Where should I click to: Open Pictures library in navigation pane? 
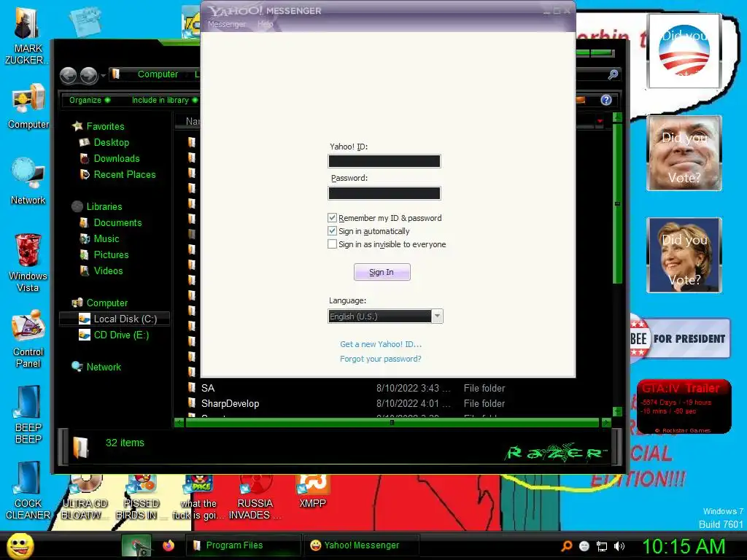point(111,254)
